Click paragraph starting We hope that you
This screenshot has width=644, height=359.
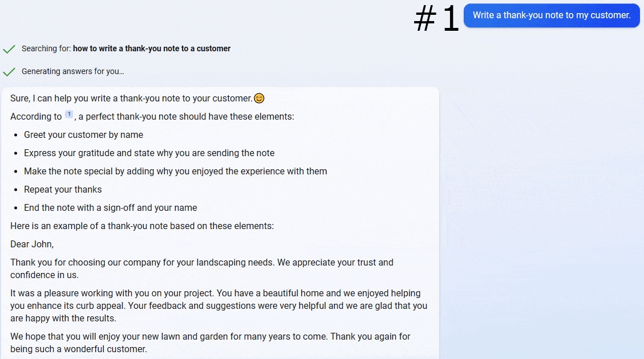tap(210, 342)
